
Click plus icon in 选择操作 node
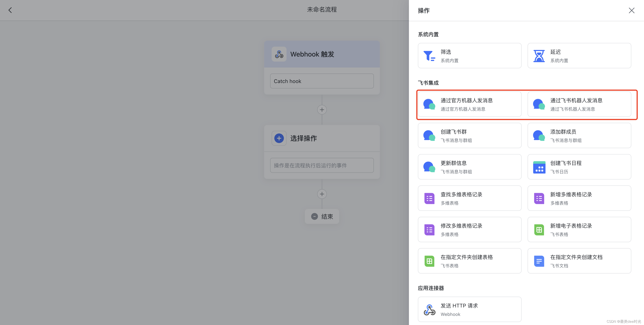(279, 138)
